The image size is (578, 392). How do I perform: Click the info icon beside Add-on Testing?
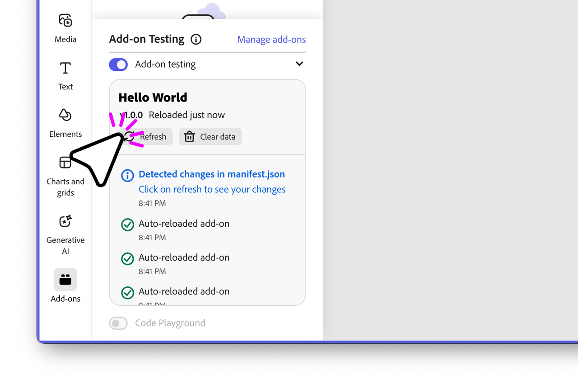pyautogui.click(x=196, y=39)
